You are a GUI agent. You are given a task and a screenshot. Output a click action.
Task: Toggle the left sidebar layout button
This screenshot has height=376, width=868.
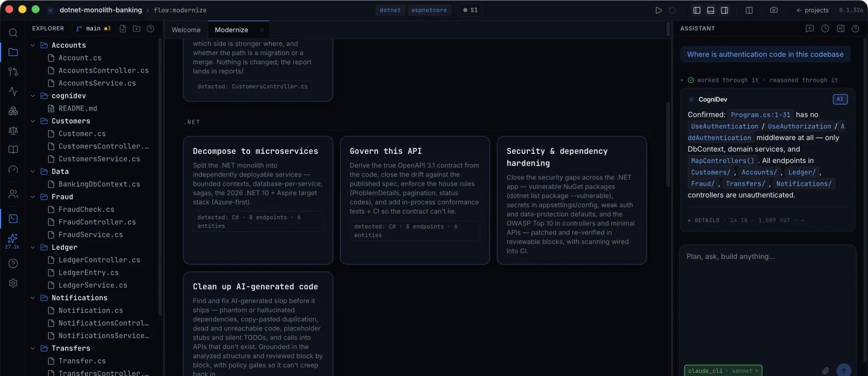coord(697,10)
